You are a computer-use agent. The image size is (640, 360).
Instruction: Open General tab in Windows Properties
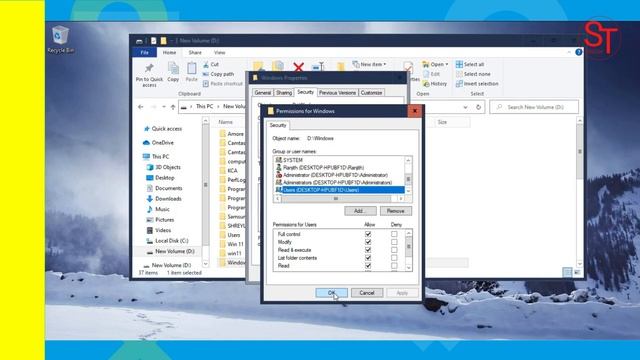[x=263, y=93]
